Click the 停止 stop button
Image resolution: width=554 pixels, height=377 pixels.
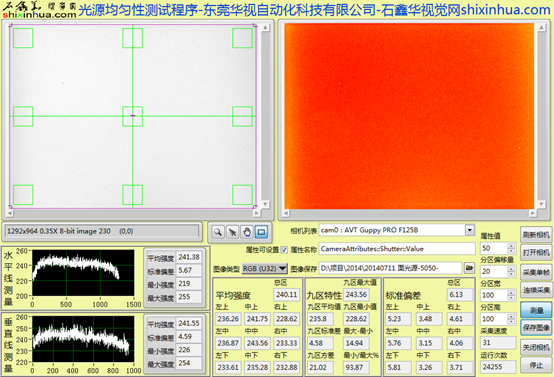tap(536, 365)
